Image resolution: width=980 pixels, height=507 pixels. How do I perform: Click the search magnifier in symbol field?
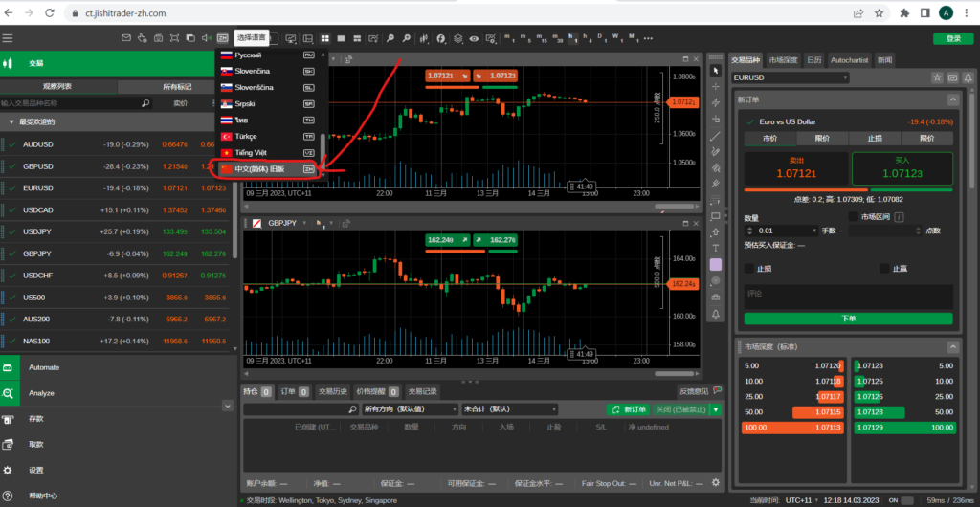pos(145,102)
